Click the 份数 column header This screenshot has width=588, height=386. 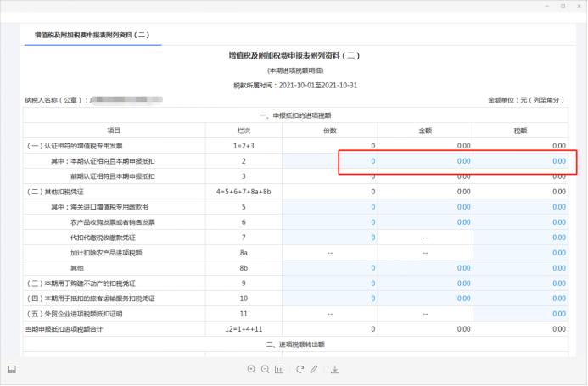[330, 131]
